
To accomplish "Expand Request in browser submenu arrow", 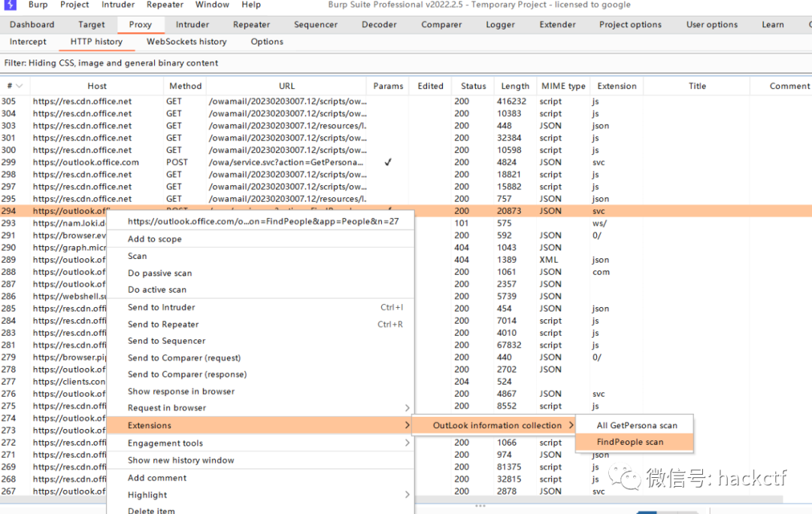I will [x=407, y=408].
